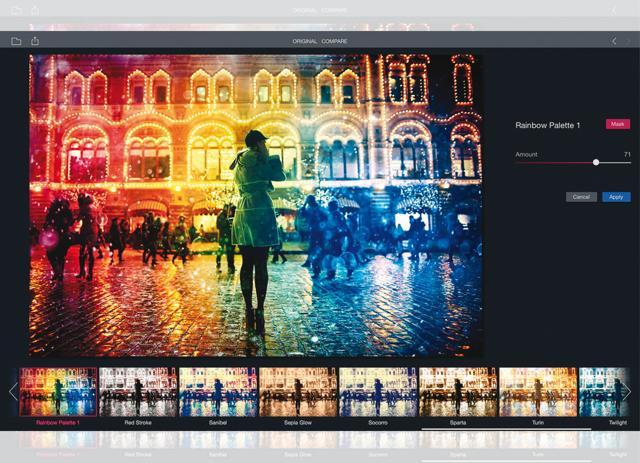640x463 pixels.
Task: Select the Red Stroke preset thumbnail
Action: [138, 392]
